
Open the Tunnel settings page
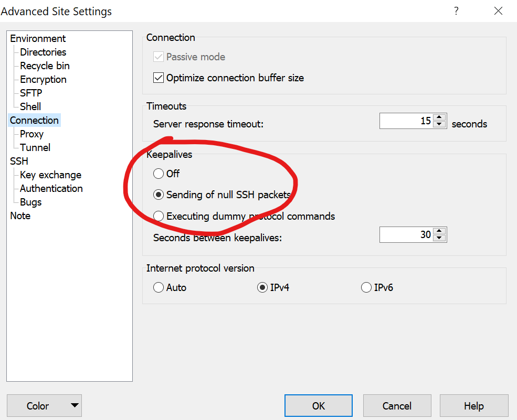click(35, 147)
